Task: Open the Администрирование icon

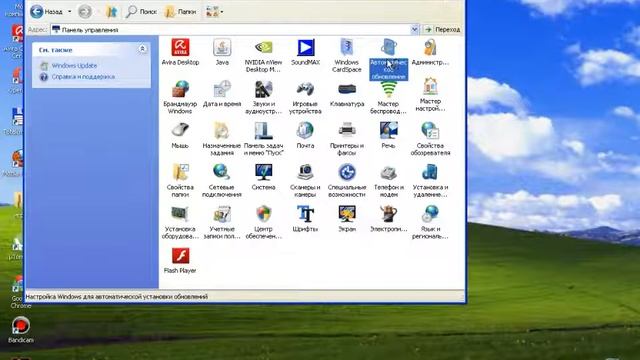Action: pyautogui.click(x=430, y=52)
